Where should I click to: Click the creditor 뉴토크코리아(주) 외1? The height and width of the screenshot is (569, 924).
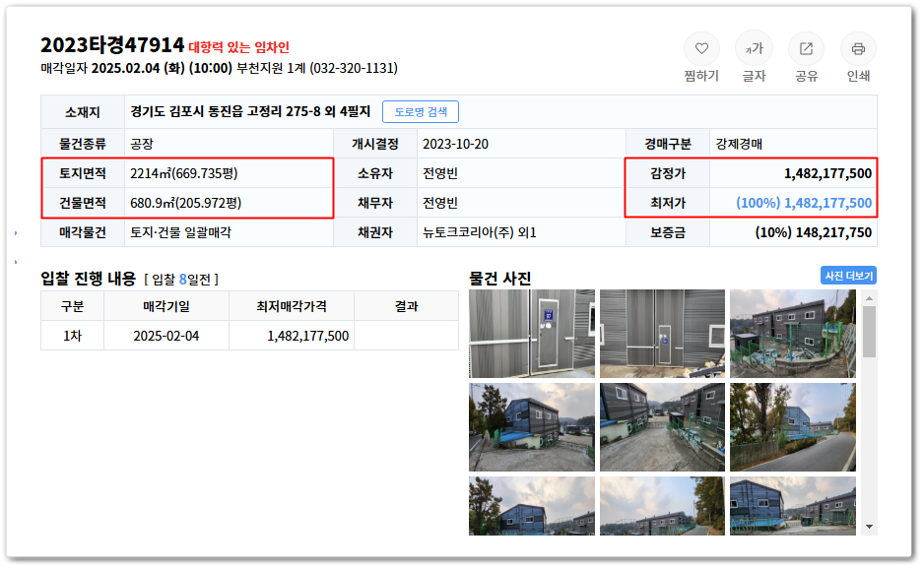[x=480, y=232]
